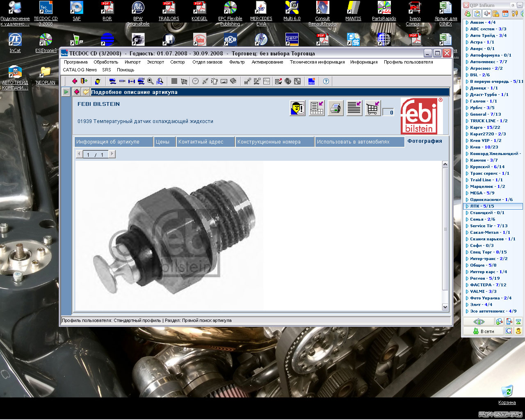Screen dimensions: 525x420
Task: Open the NEOPLAN folder on the desktop
Action: (46, 75)
